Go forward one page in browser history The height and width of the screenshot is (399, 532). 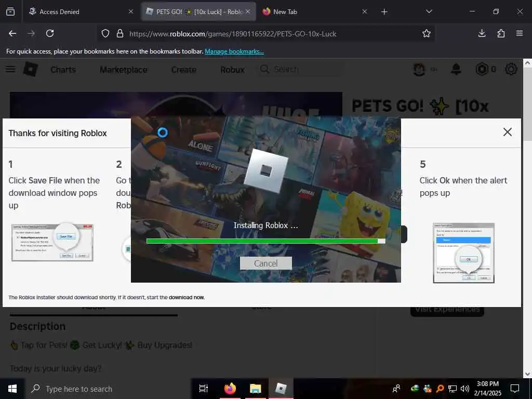click(31, 33)
